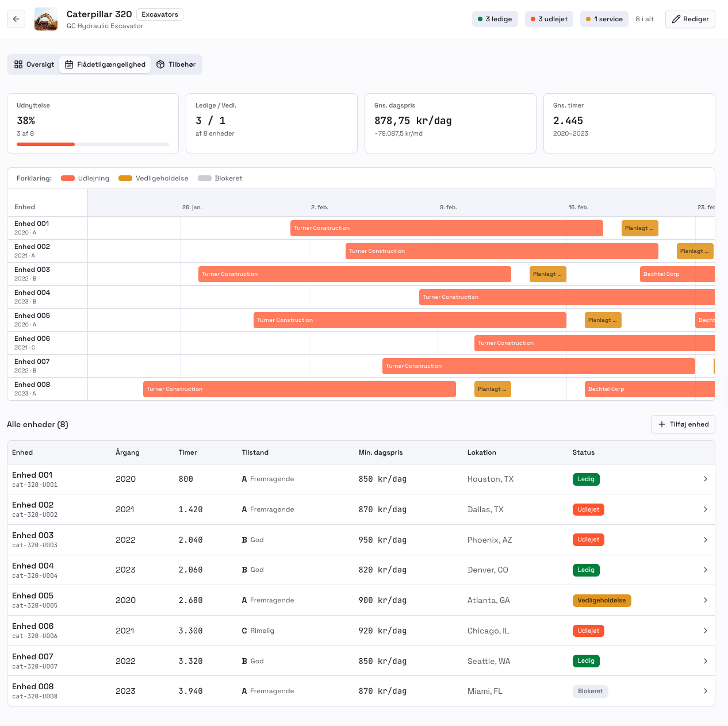Screen dimensions: 728x726
Task: Expand the Enhed 001 row chevron
Action: coord(705,479)
